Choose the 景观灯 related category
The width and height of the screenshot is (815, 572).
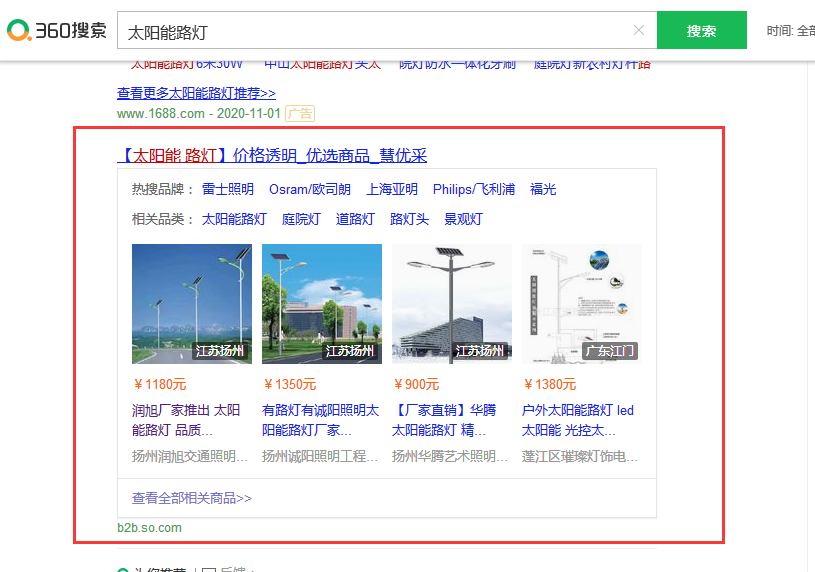pyautogui.click(x=463, y=219)
